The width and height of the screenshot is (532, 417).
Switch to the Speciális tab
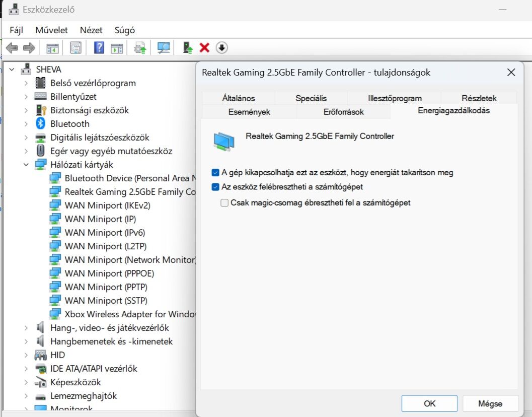pyautogui.click(x=311, y=98)
